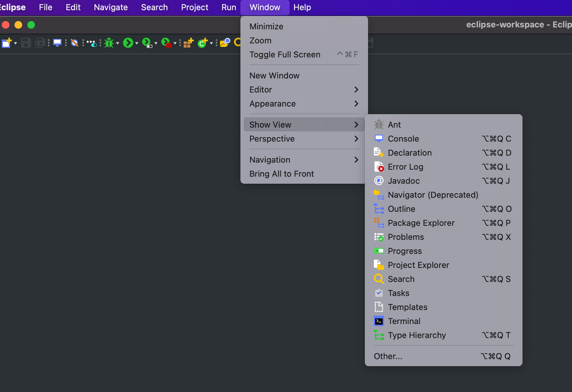Expand the Perspective submenu
The image size is (572, 392).
click(304, 139)
